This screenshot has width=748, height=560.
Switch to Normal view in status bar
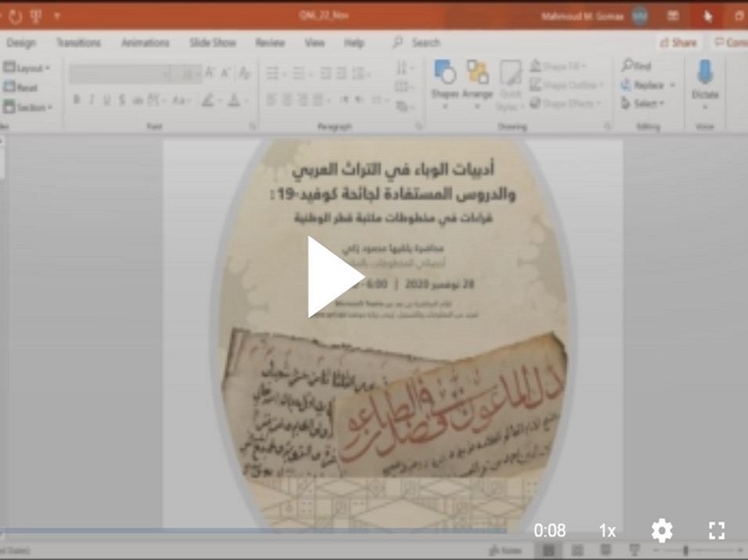click(549, 550)
